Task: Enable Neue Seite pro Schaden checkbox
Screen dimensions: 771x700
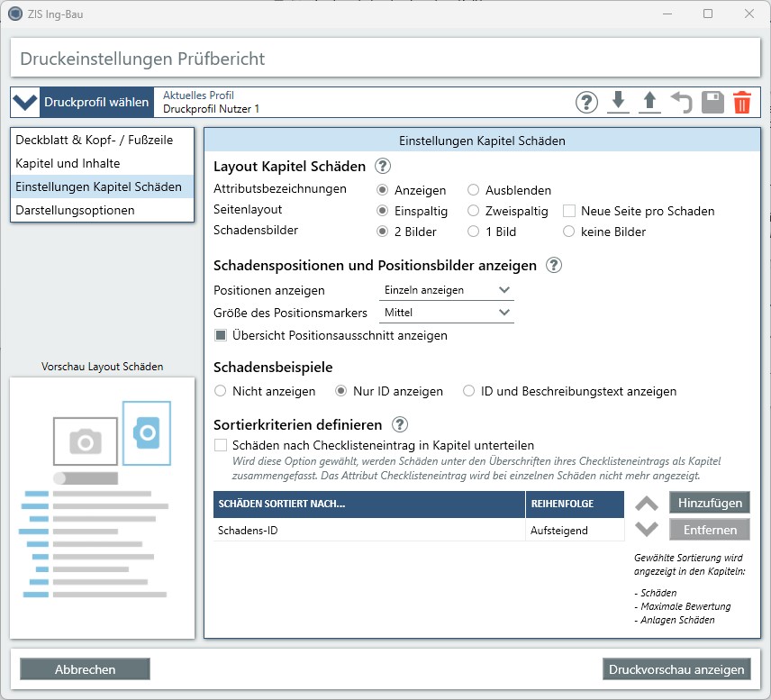Action: (569, 211)
